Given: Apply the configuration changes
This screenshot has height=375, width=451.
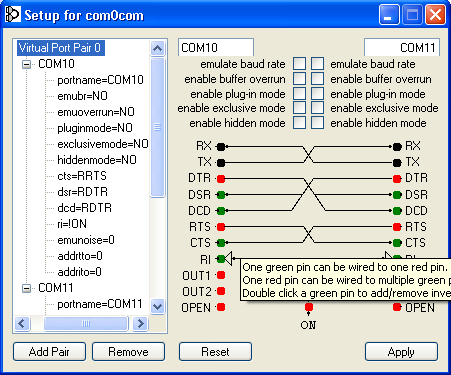Looking at the screenshot, I should pyautogui.click(x=401, y=352).
